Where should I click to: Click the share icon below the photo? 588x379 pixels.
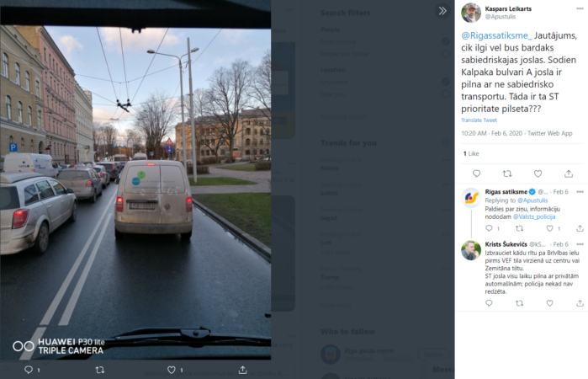click(242, 370)
